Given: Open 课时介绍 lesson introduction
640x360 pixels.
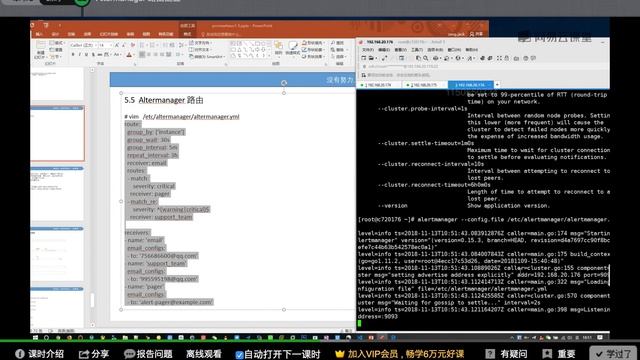Looking at the screenshot, I should pyautogui.click(x=40, y=354).
